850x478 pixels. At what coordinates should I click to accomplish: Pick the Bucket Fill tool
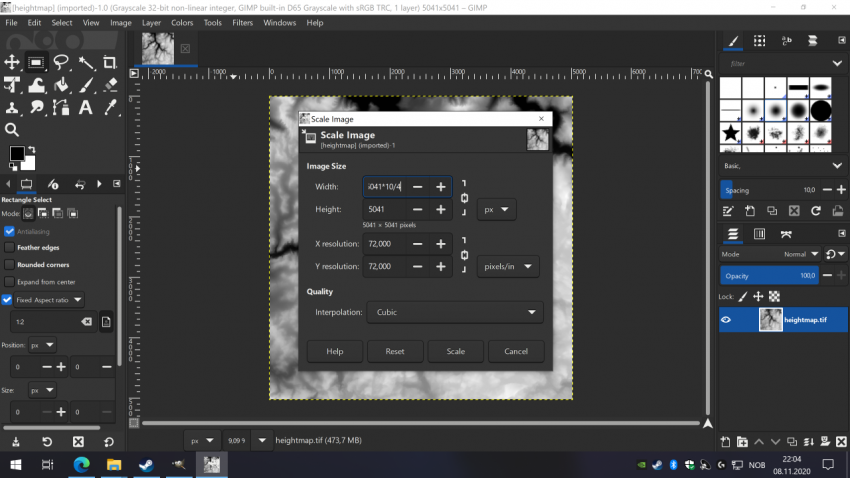click(x=61, y=85)
